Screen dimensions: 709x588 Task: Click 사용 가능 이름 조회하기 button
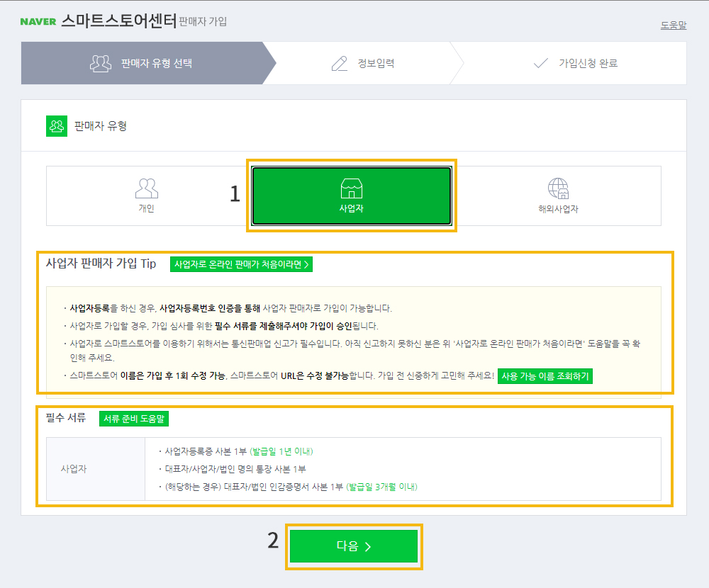[545, 376]
